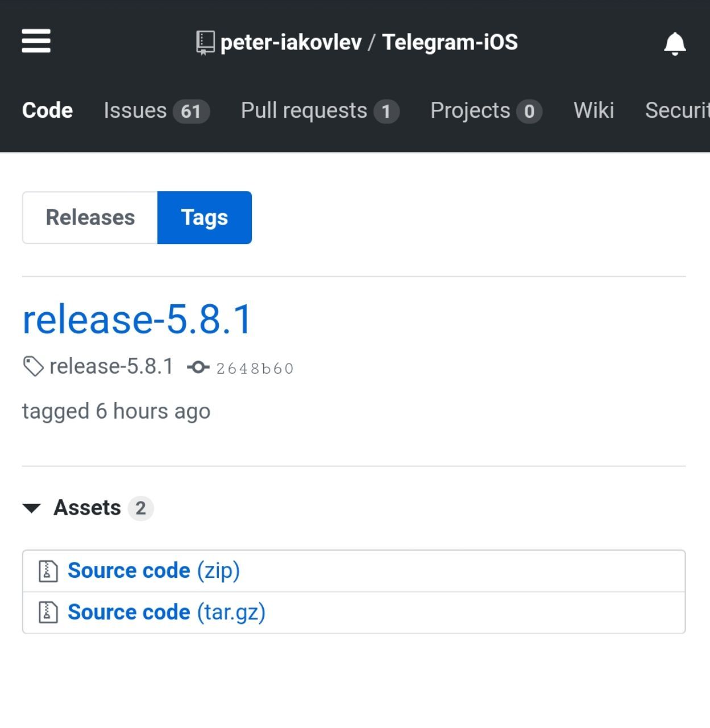Click the Pull requests count badge 1

(x=387, y=111)
